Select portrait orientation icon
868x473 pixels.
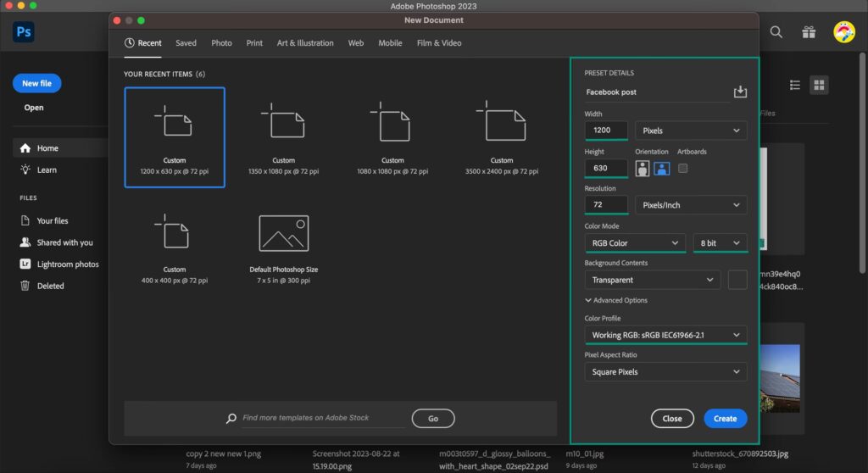tap(643, 168)
